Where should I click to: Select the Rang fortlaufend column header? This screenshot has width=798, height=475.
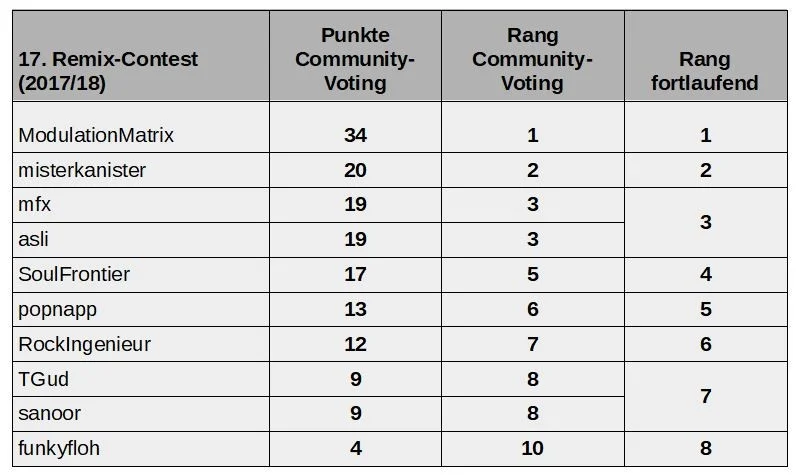click(x=706, y=55)
